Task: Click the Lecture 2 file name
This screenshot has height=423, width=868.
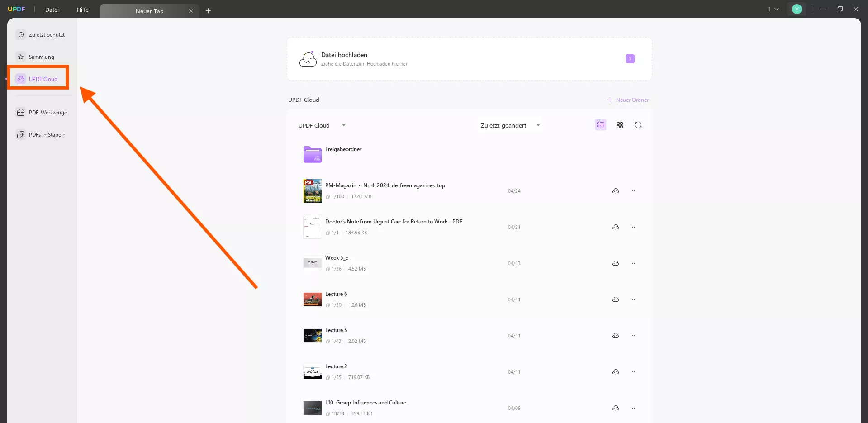Action: click(x=336, y=366)
